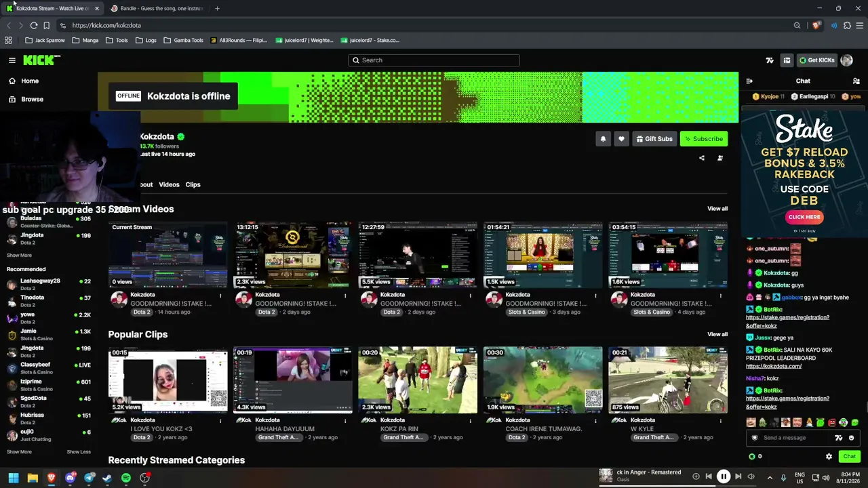The width and height of the screenshot is (868, 488).
Task: Click green Chat send button
Action: point(849,456)
